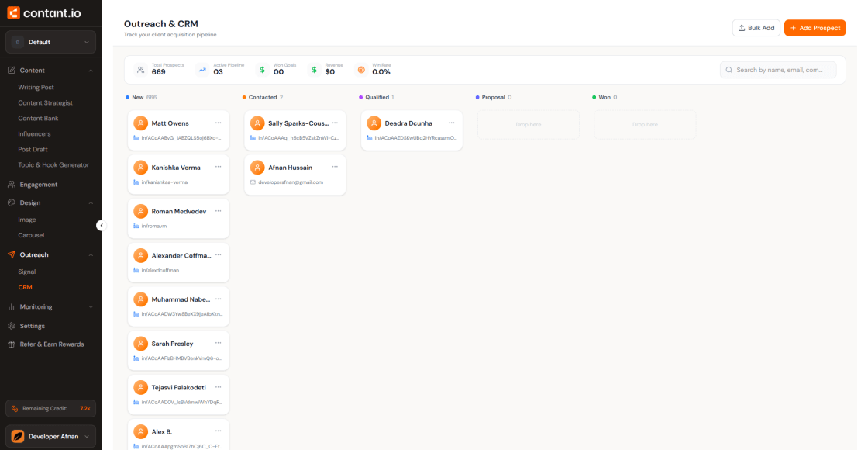This screenshot has height=450, width=868.
Task: Click the contant.io logo icon
Action: [13, 12]
